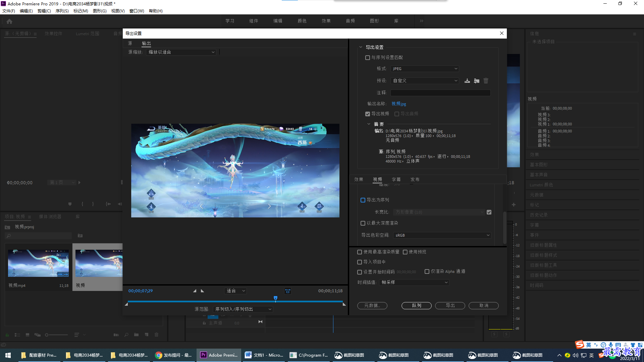Click the Go to In point icon in source monitor

pos(108,204)
